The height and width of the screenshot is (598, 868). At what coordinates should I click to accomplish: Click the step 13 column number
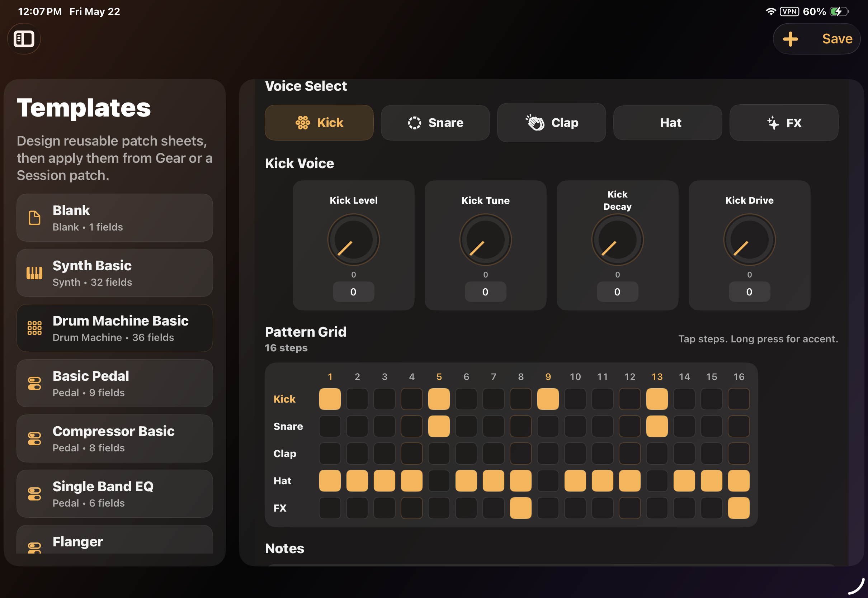[x=657, y=376]
